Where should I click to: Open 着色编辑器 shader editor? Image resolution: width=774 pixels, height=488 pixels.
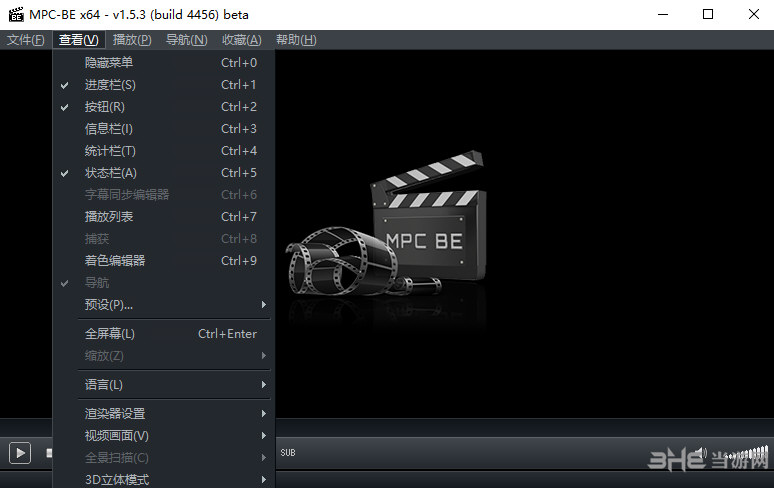[164, 261]
